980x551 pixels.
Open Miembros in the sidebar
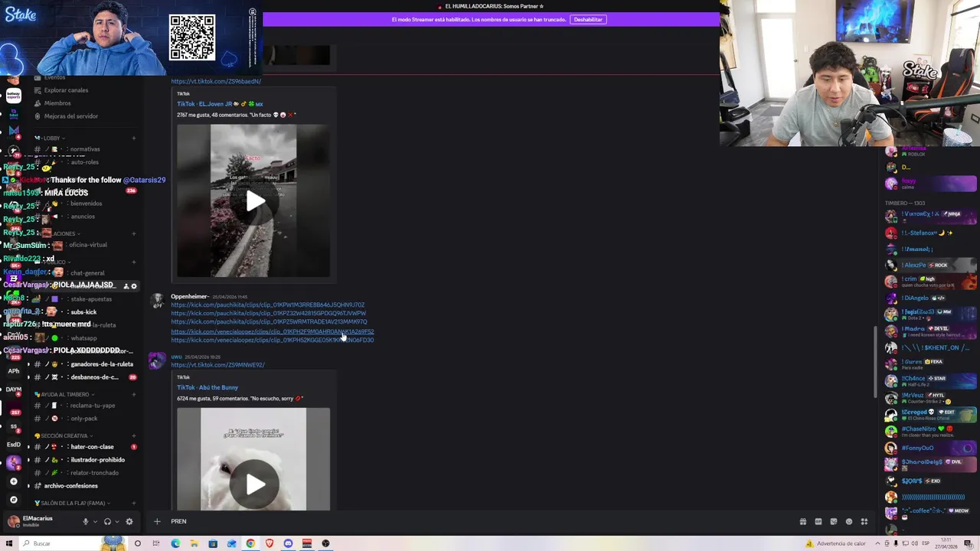(57, 103)
